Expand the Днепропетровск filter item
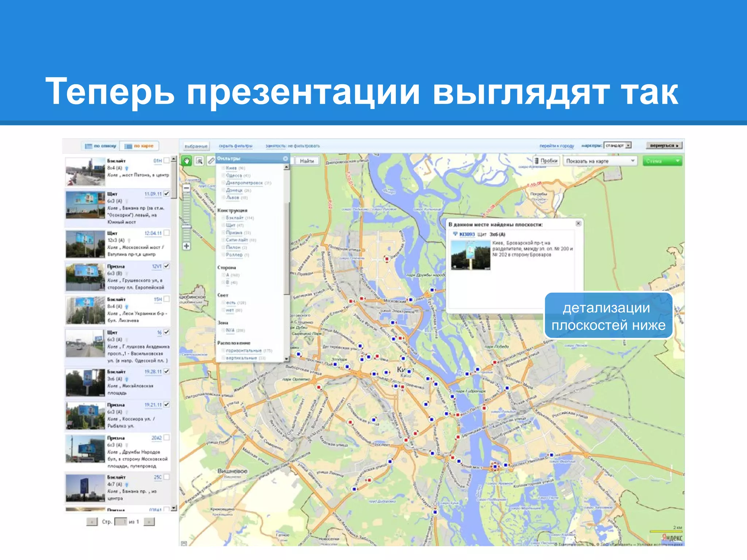747x560 pixels. [223, 183]
